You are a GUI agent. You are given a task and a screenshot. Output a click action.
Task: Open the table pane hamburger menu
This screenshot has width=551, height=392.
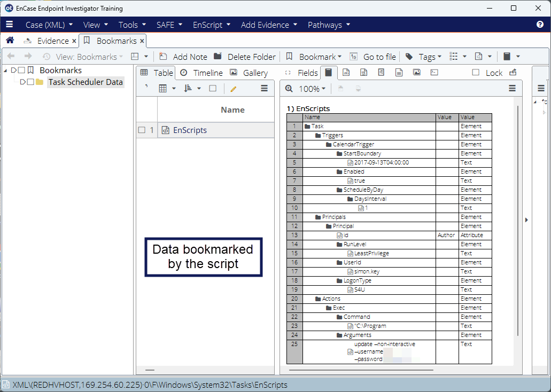(x=264, y=89)
